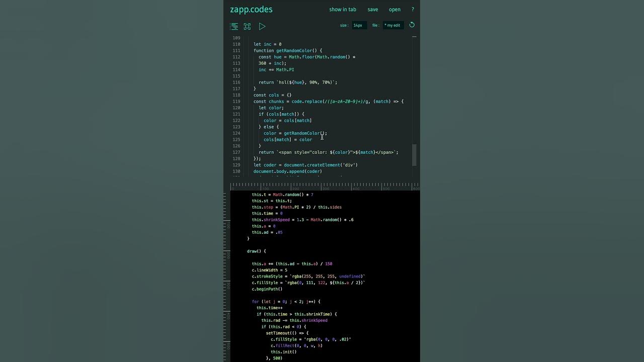644x362 pixels.
Task: Click the format code lines icon
Action: [234, 26]
